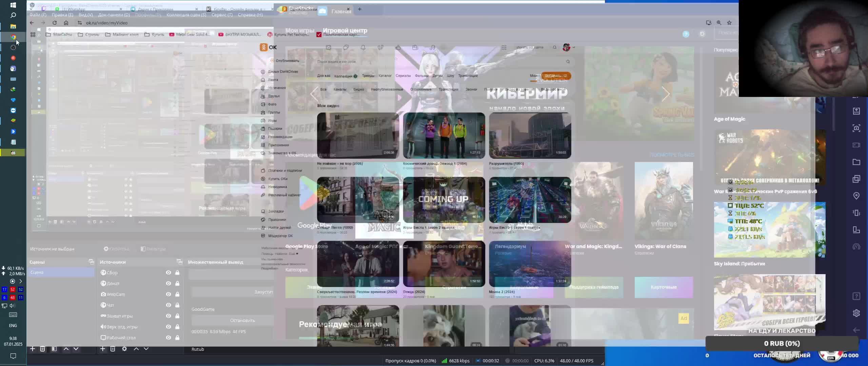Click Опубликовать on OK sidebar

287,61
